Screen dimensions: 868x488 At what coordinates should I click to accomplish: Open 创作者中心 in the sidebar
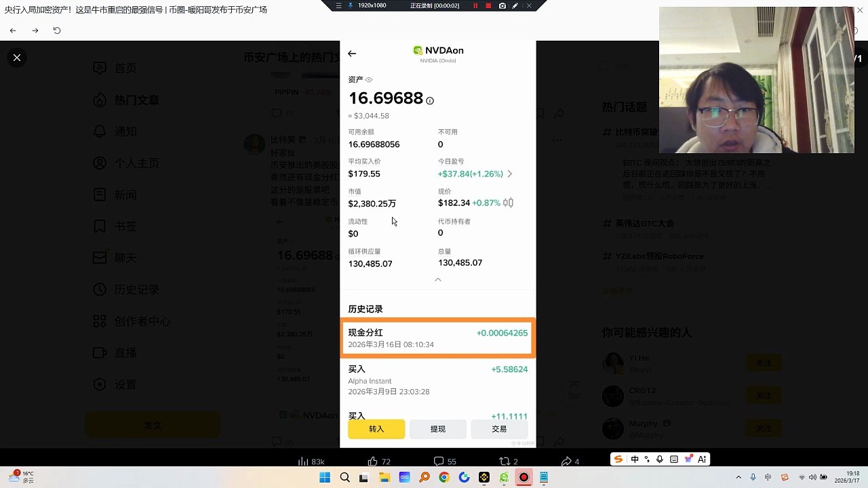click(x=132, y=321)
